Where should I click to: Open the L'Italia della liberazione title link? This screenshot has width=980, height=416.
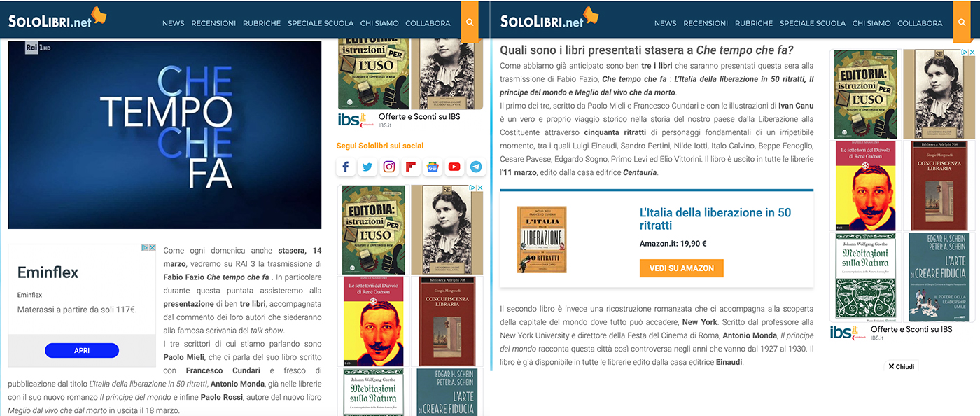[715, 219]
